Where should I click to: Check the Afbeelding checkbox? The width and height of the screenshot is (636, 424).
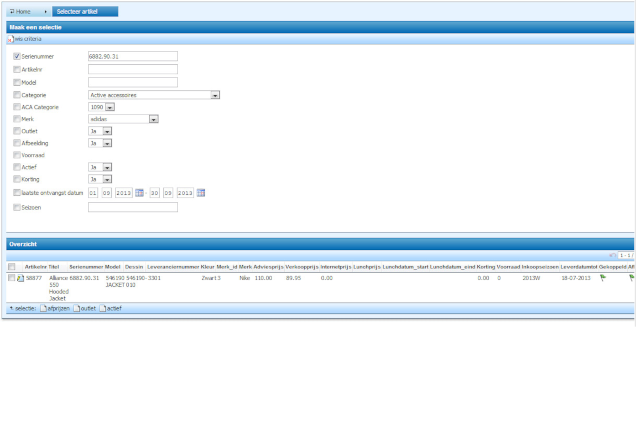(17, 143)
